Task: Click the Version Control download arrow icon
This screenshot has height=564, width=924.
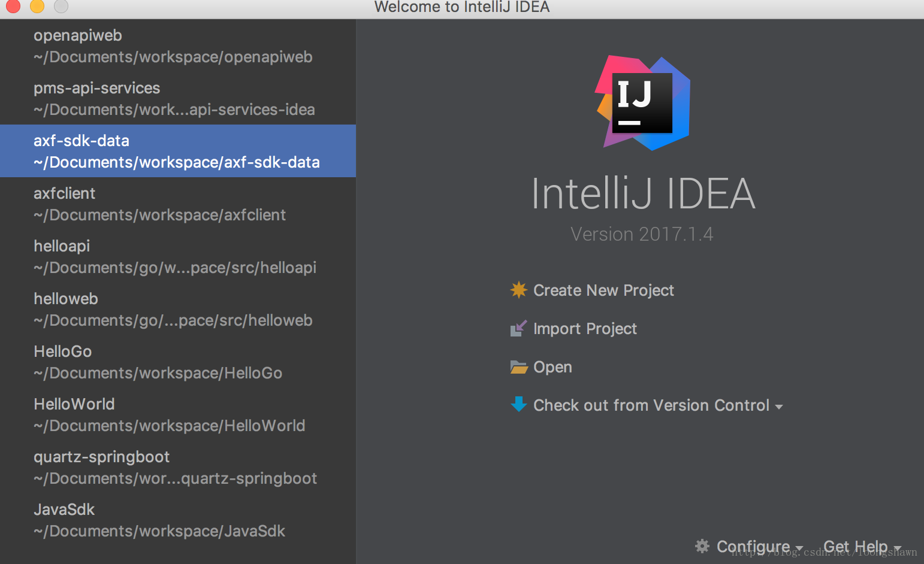Action: 518,405
